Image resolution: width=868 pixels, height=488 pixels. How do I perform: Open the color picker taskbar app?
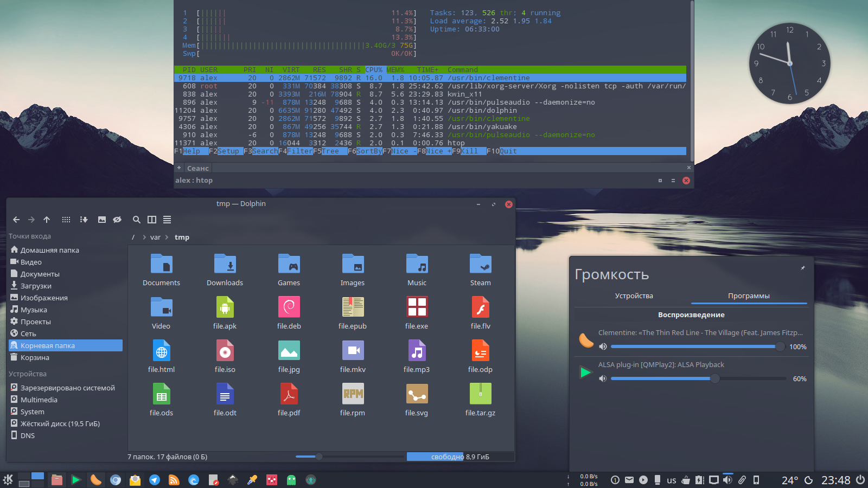pyautogui.click(x=252, y=480)
